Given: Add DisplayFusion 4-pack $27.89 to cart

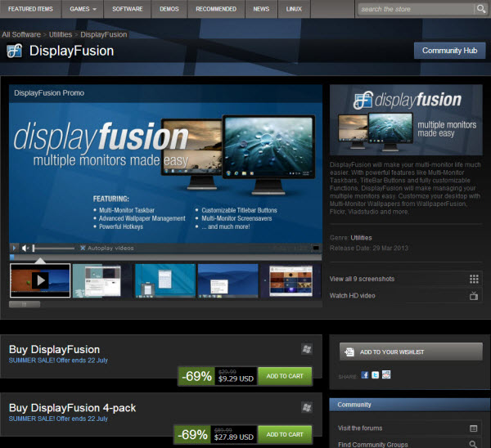Looking at the screenshot, I should point(285,435).
